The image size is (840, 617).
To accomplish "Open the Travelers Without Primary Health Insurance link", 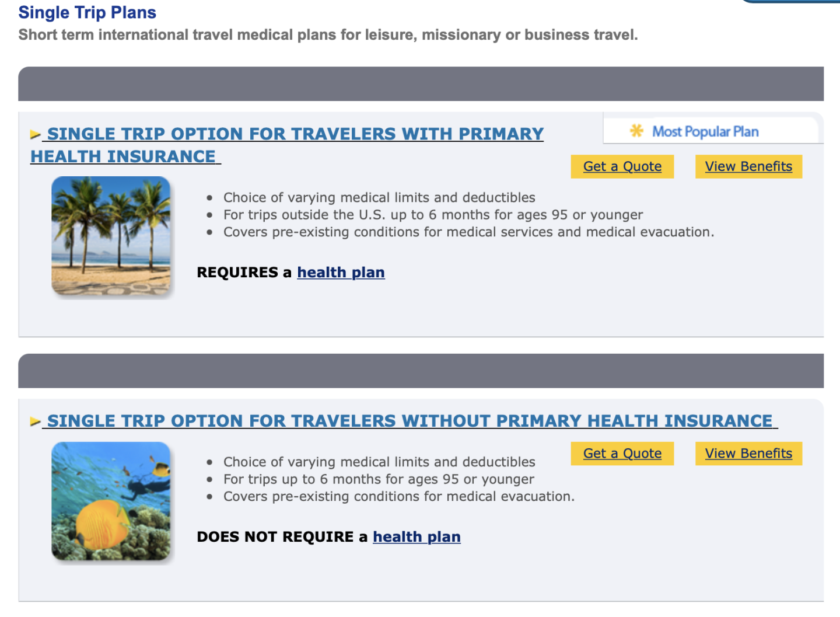I will pos(409,421).
